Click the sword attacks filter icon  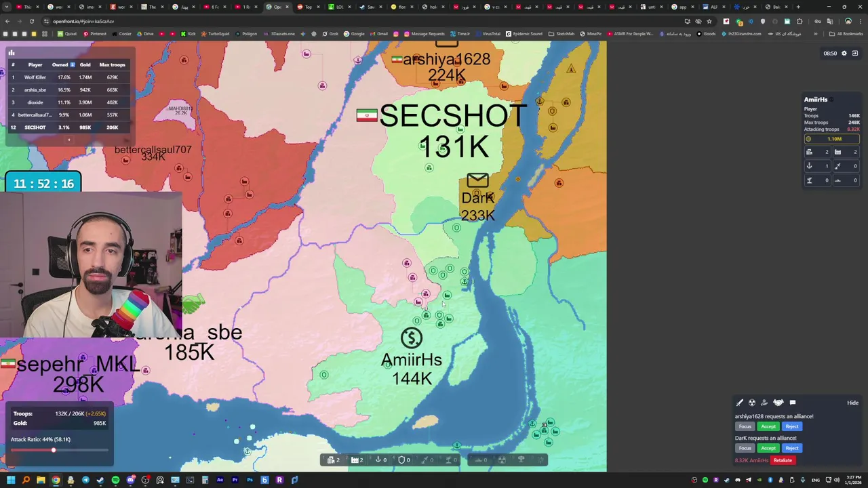[740, 403]
